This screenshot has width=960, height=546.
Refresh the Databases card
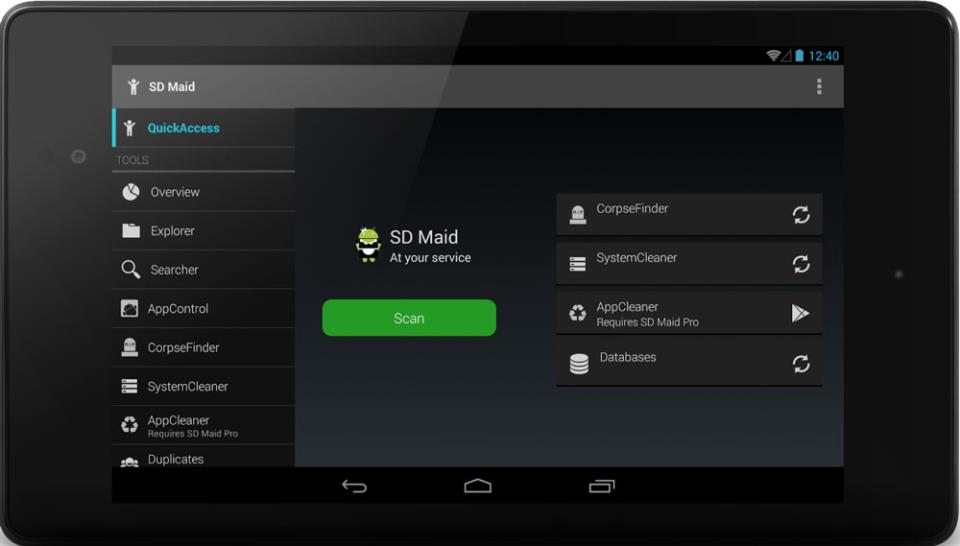pos(801,364)
